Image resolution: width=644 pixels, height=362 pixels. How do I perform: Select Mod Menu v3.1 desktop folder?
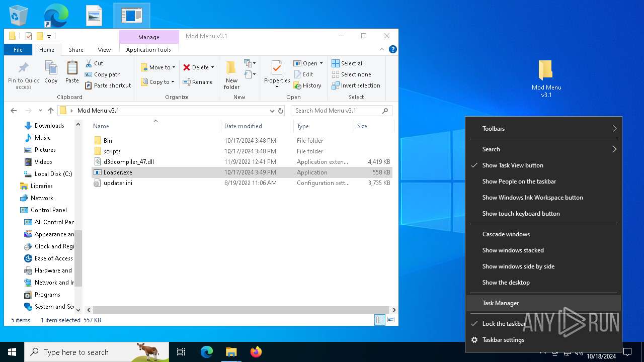(x=546, y=79)
